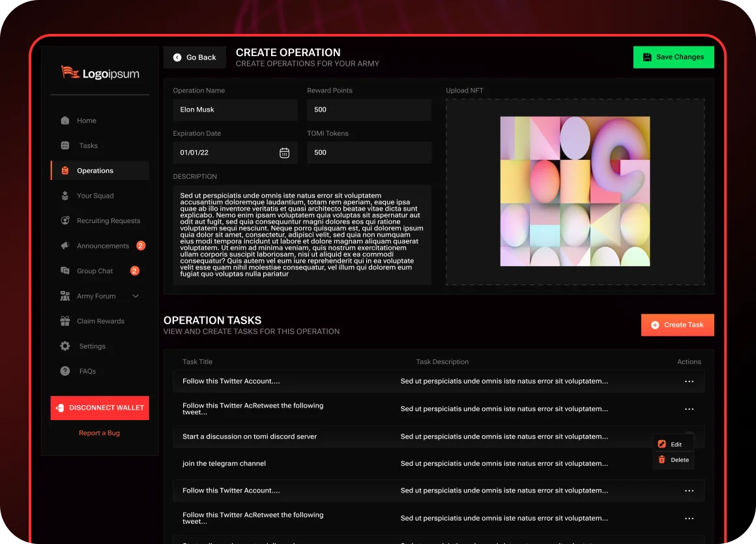The width and height of the screenshot is (756, 544).
Task: Click the Group Chat icon
Action: pyautogui.click(x=65, y=271)
